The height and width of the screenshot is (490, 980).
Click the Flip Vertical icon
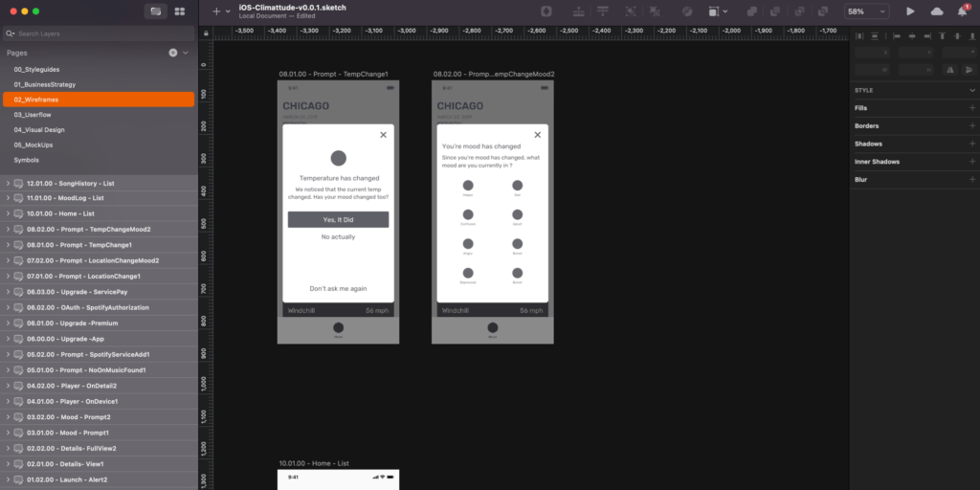[969, 70]
